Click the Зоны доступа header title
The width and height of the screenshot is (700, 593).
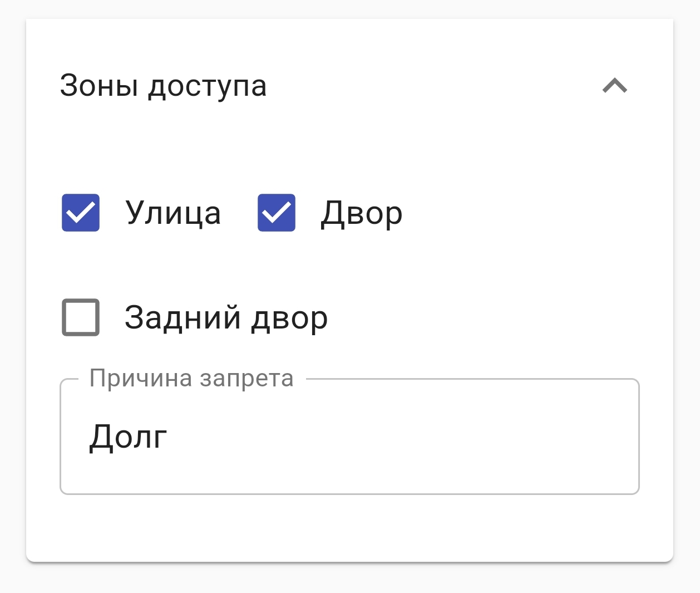tap(163, 86)
